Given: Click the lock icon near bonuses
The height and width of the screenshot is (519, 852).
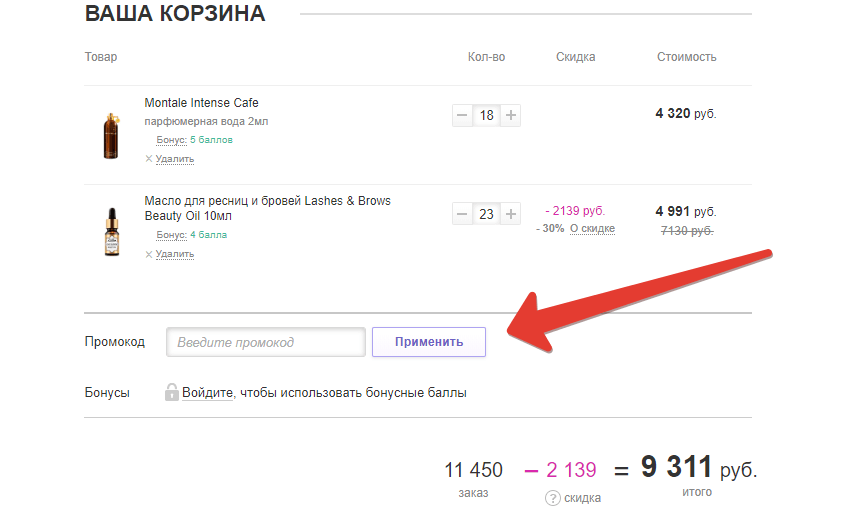Looking at the screenshot, I should pos(172,393).
